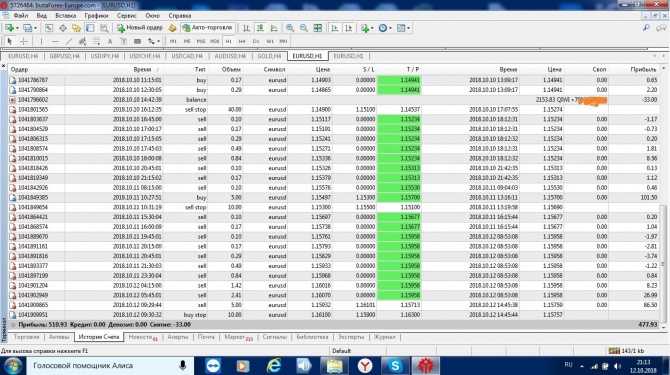Switch chart to line chart icon
Viewport: 670px width, 375px height.
[274, 28]
